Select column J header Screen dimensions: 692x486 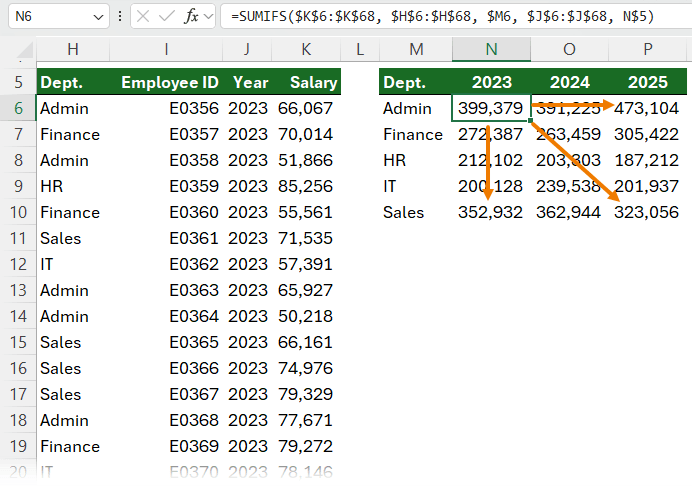point(247,49)
